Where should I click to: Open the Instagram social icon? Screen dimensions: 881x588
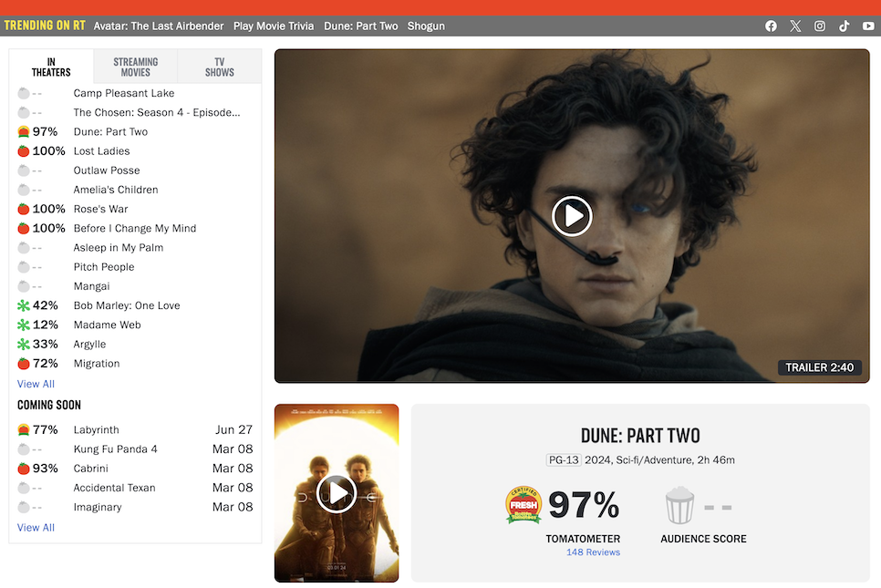pos(820,26)
